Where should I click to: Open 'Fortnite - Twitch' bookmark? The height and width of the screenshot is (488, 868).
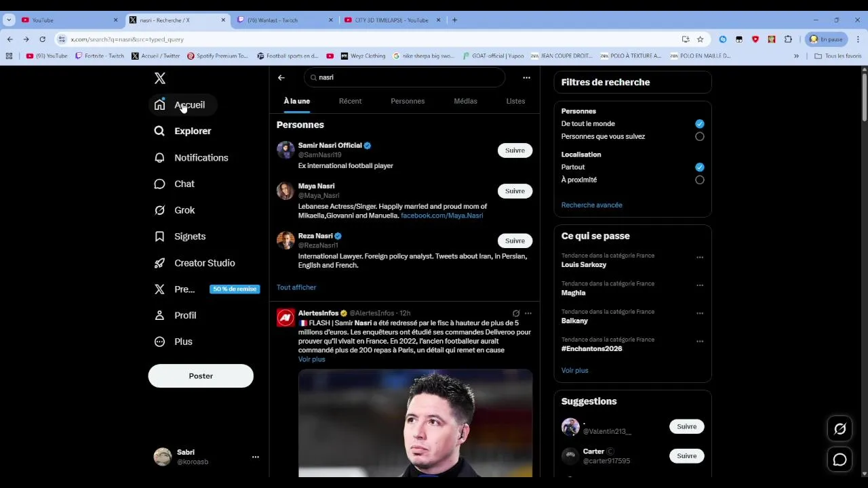pos(100,56)
